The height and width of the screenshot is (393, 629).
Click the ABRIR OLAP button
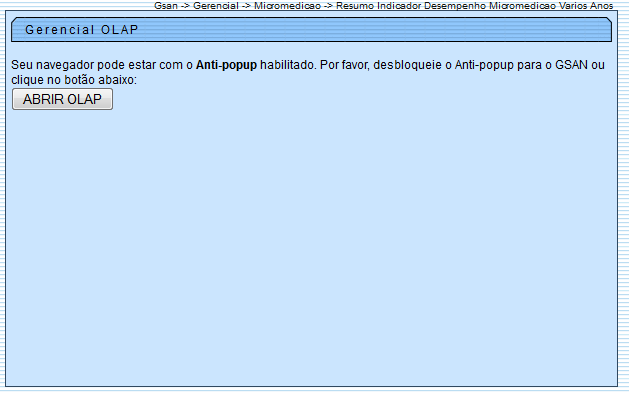[x=63, y=99]
